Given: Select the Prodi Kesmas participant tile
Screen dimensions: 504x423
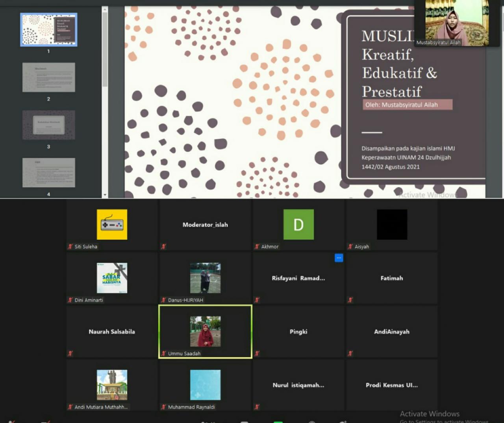Looking at the screenshot, I should pos(391,385).
